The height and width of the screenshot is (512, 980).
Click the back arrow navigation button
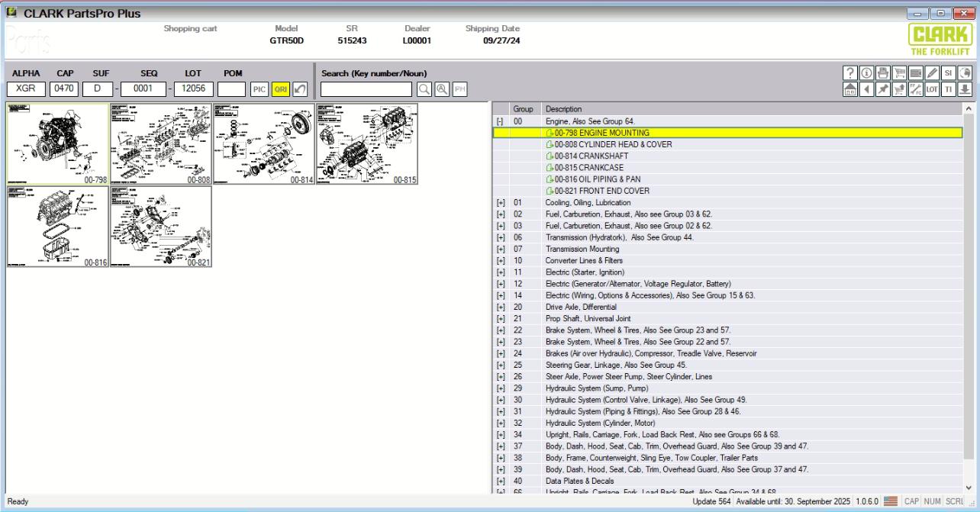pos(866,89)
